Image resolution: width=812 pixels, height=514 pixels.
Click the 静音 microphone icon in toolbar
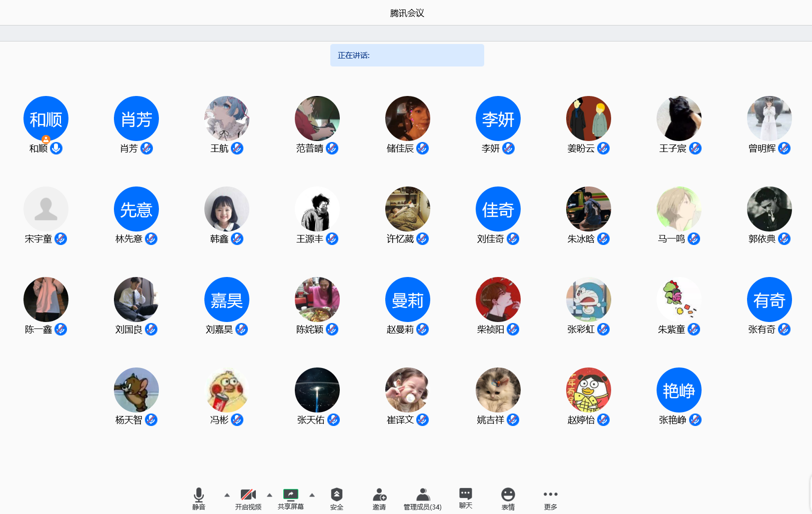tap(198, 495)
